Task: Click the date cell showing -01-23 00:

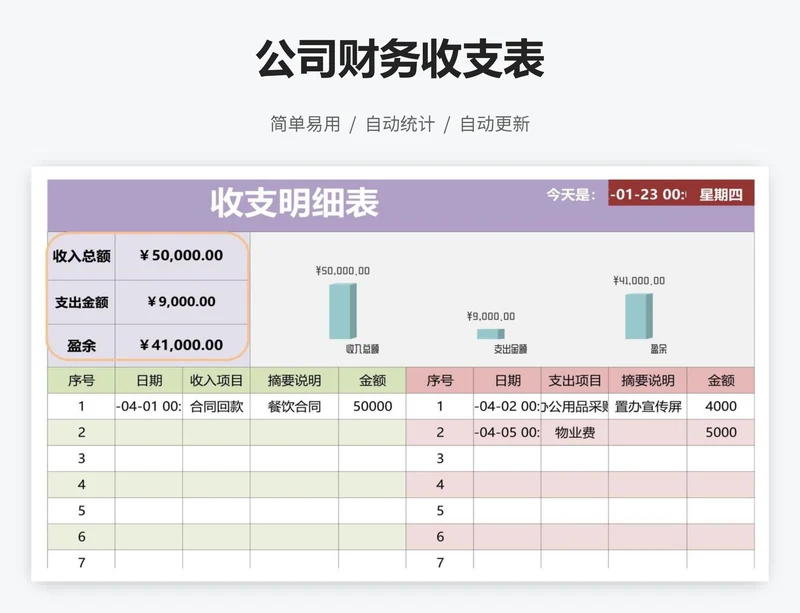Action: [x=648, y=194]
